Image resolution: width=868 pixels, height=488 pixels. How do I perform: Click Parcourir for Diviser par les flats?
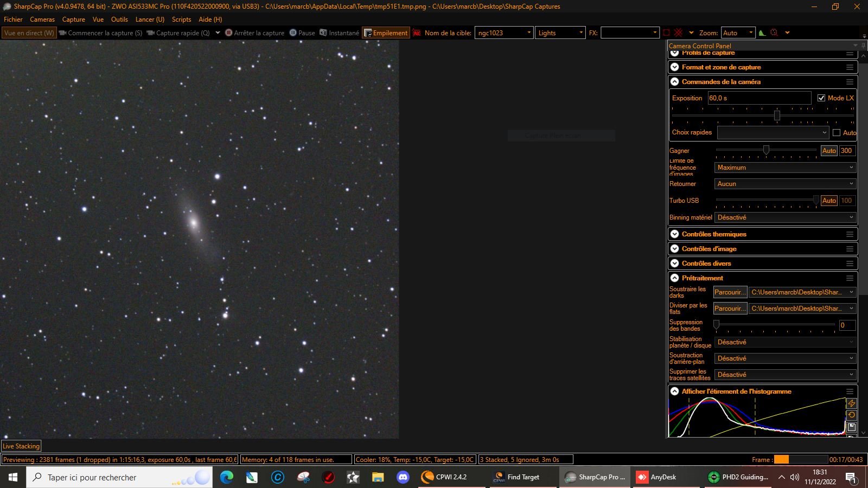[730, 309]
